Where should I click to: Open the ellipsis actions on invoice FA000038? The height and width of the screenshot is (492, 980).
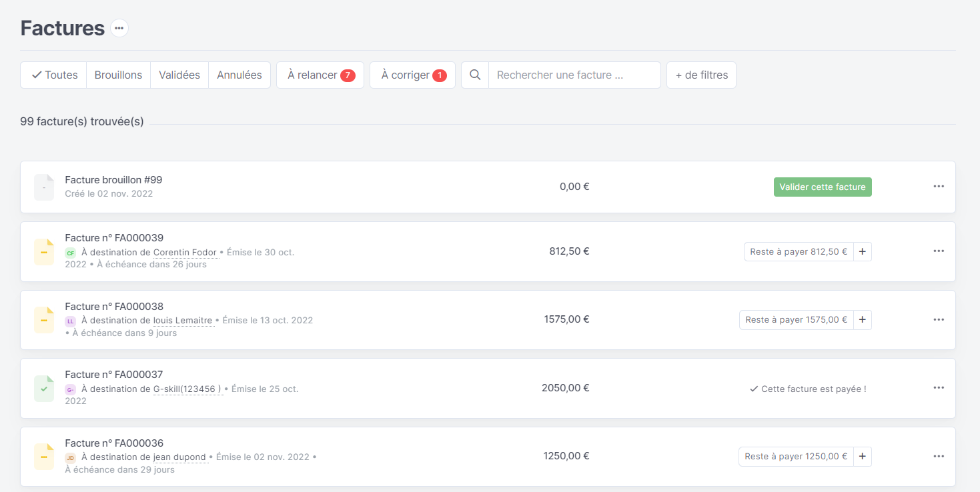[939, 320]
